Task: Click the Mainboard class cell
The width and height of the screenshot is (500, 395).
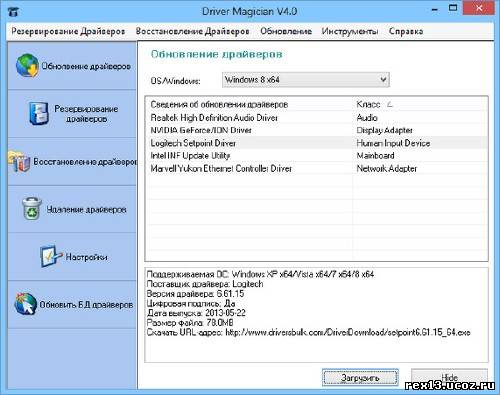Action: coord(375,156)
